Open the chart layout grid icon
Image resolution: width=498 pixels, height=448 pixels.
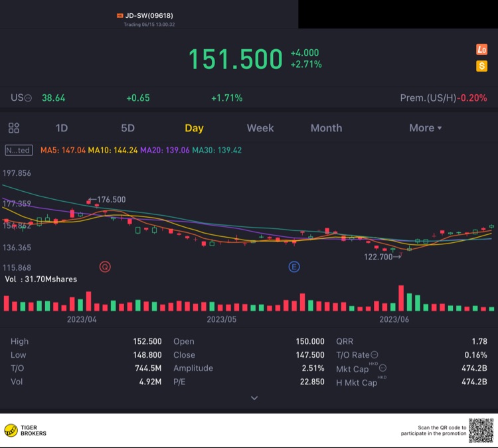(x=14, y=128)
